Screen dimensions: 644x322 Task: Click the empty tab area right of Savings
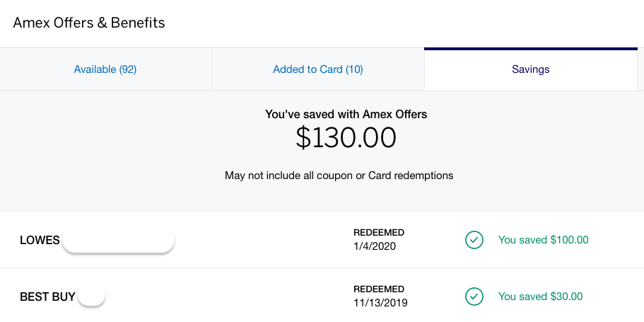pos(640,69)
